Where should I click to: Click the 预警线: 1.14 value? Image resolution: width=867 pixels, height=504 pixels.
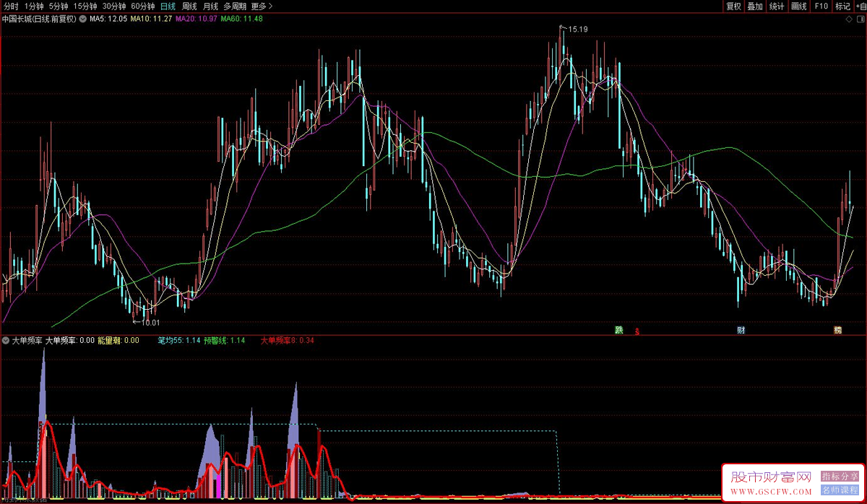pos(225,340)
